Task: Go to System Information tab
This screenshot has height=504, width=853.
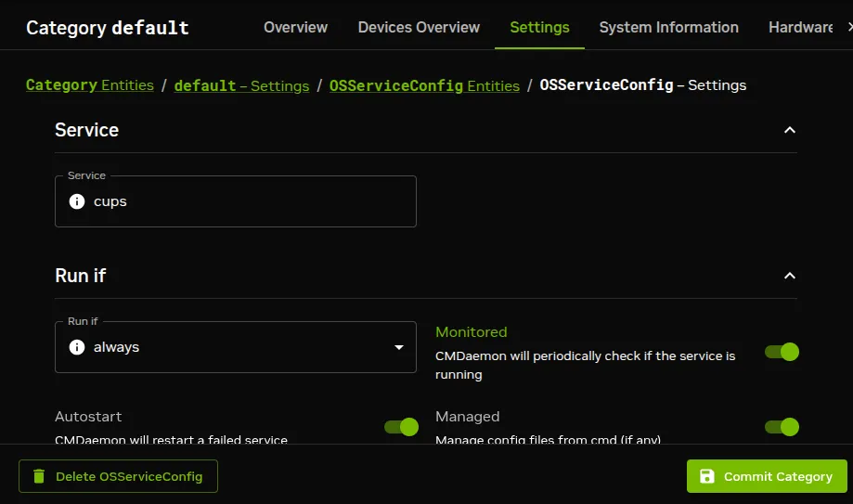Action: coord(668,27)
